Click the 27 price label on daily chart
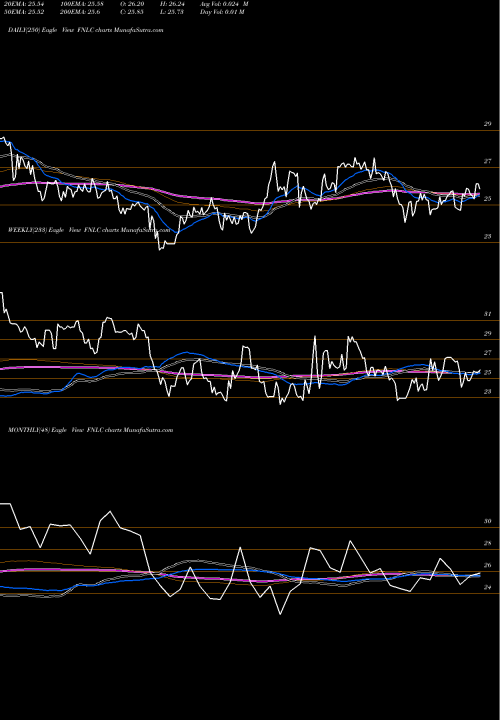 tap(488, 162)
